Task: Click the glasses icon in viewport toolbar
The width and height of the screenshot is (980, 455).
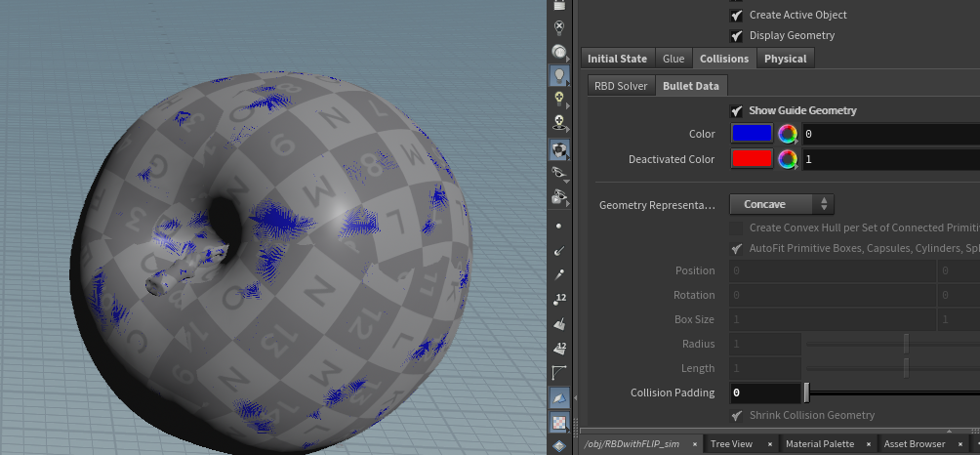Action: (558, 172)
